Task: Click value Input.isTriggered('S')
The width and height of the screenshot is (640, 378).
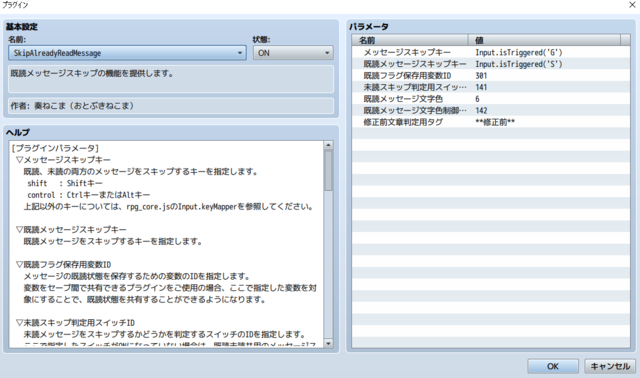Action: point(518,64)
